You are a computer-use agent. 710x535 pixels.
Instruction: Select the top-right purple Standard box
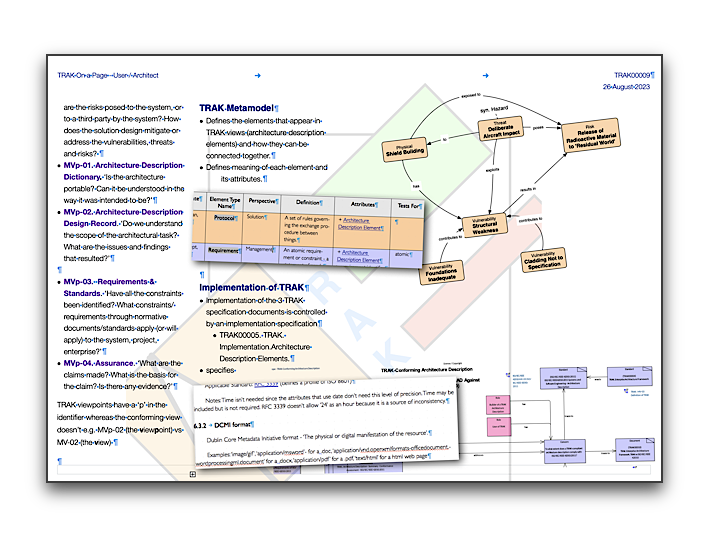pos(629,376)
